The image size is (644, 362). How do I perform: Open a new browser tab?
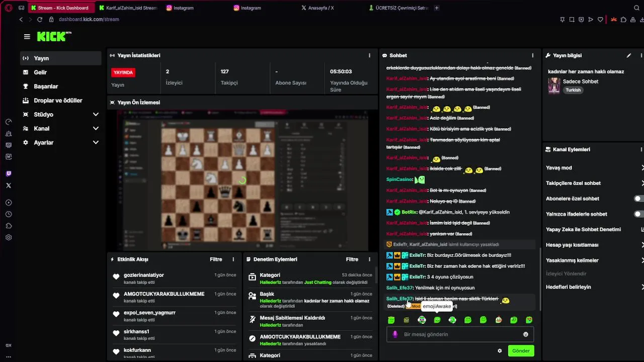pyautogui.click(x=437, y=8)
